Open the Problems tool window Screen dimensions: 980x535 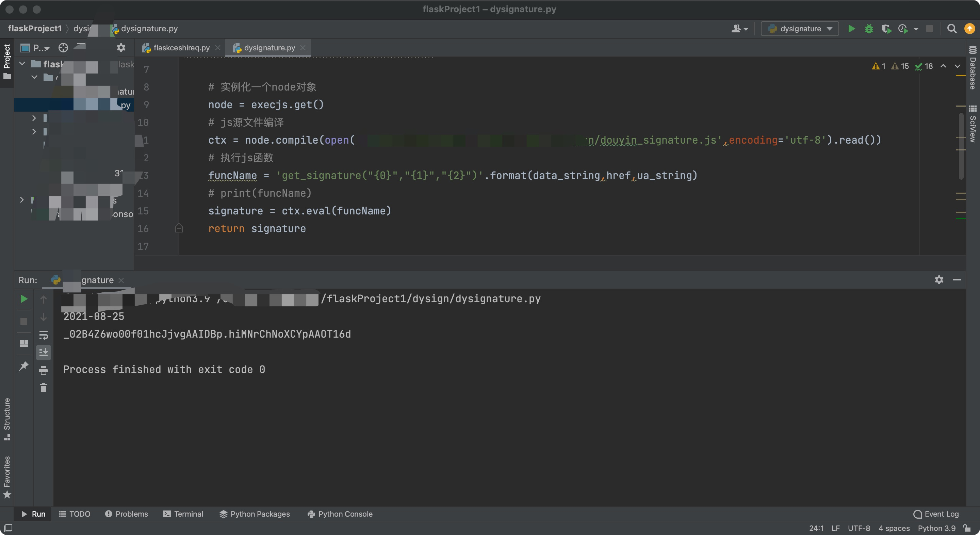coord(126,514)
